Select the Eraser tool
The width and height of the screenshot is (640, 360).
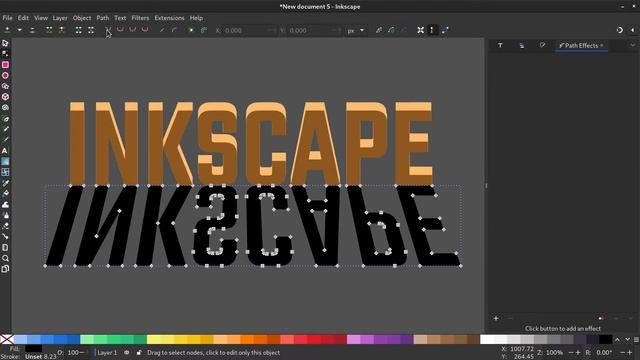pos(5,226)
